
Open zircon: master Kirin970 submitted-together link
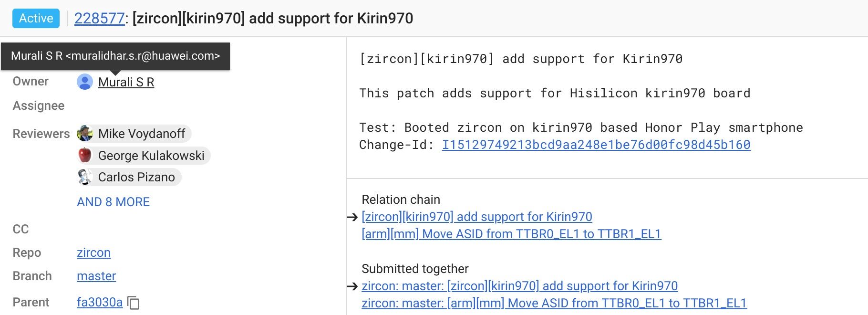pyautogui.click(x=520, y=286)
